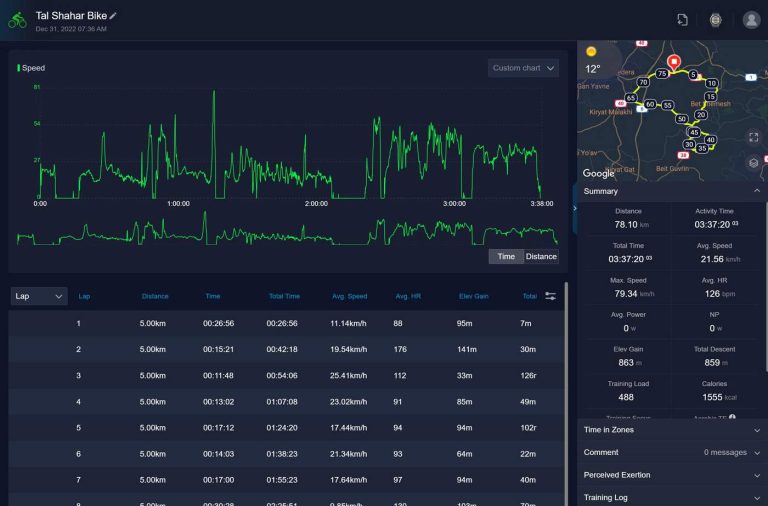This screenshot has height=506, width=768.
Task: Expand the map to fullscreen
Action: [x=753, y=136]
